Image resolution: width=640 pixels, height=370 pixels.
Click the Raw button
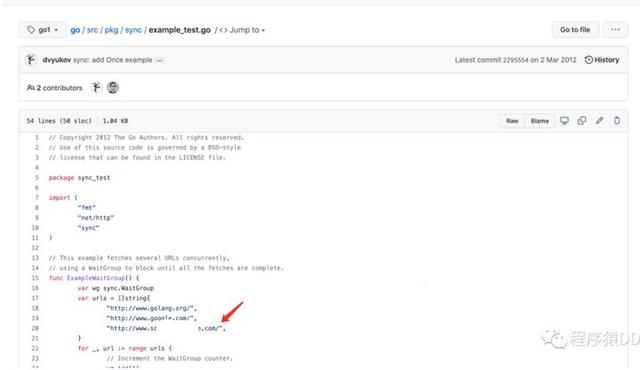(x=512, y=121)
